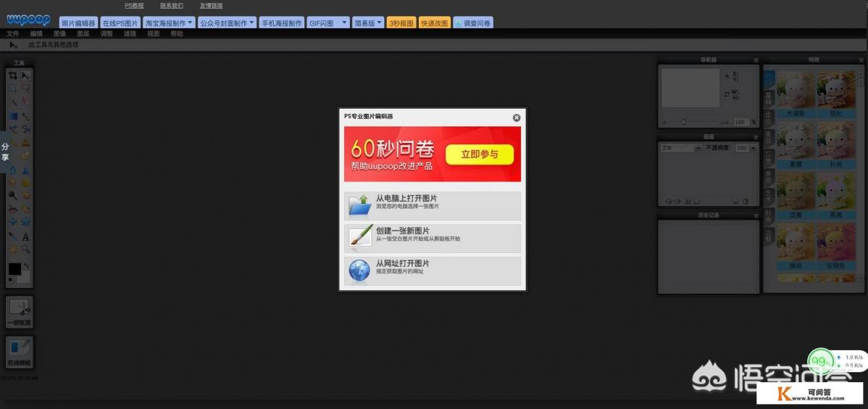
Task: Select the Blur water-drop tool
Action: 13,169
